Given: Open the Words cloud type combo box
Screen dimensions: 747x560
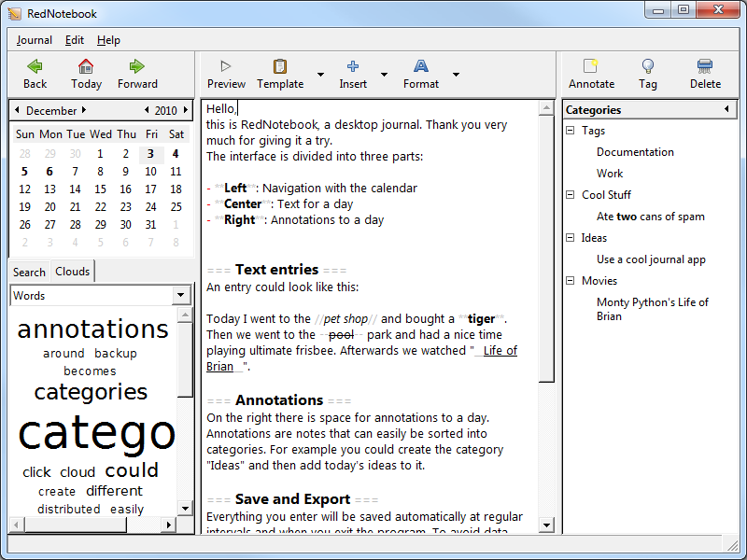Looking at the screenshot, I should coord(101,295).
